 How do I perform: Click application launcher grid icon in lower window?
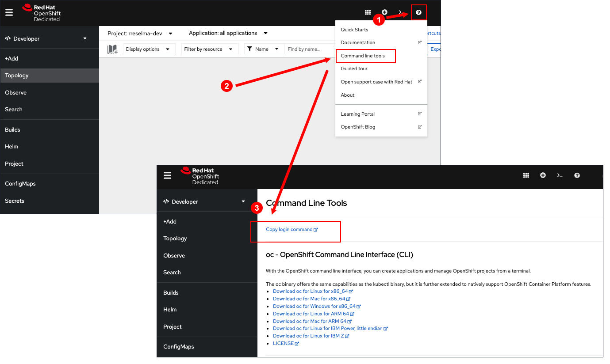point(526,175)
